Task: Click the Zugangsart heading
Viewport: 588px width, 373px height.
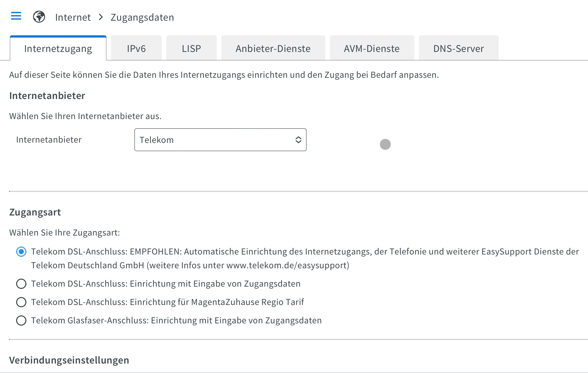Action: tap(35, 212)
